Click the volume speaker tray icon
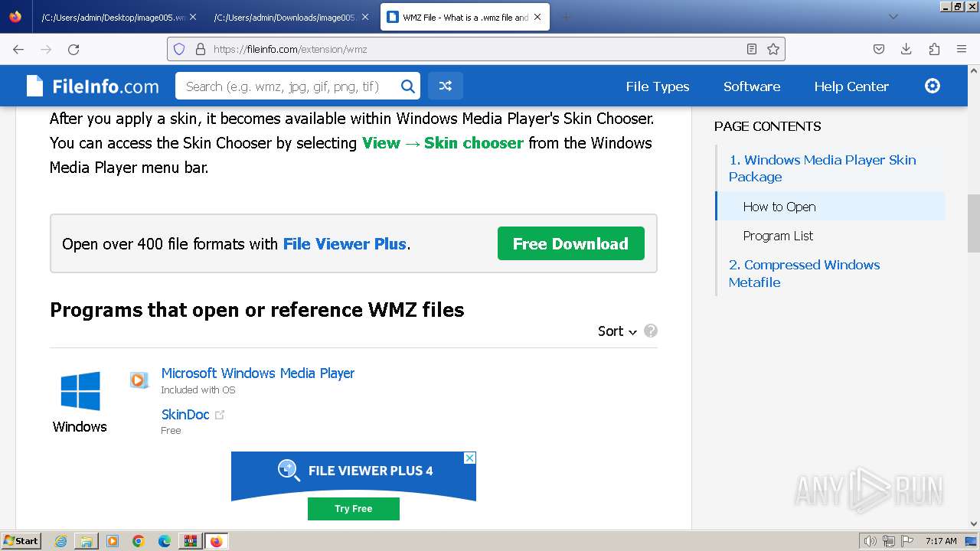Viewport: 980px width, 551px height. 871,541
